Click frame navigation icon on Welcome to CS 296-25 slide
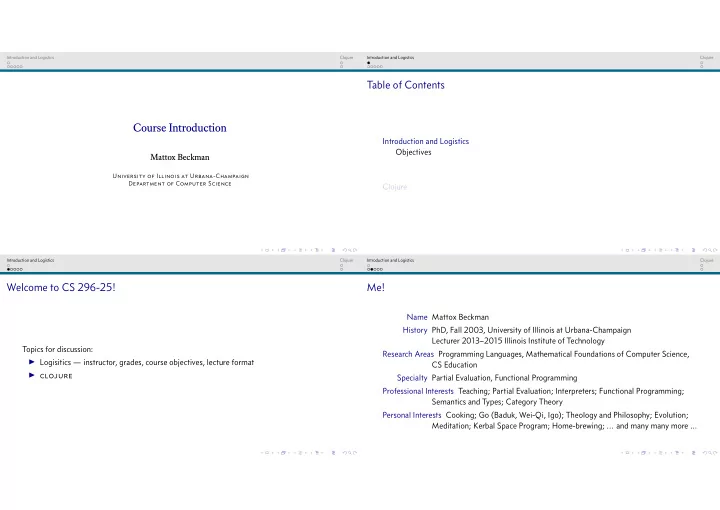The width and height of the screenshot is (720, 510). [x=283, y=453]
